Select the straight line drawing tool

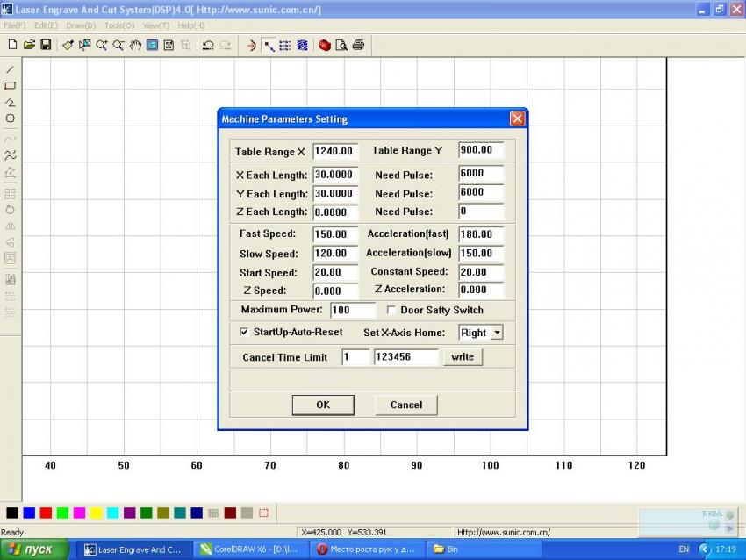11,69
